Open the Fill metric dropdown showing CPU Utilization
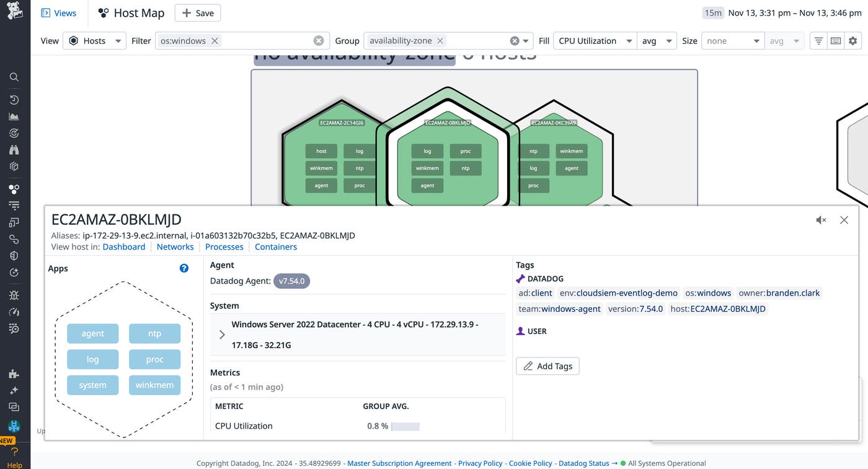This screenshot has height=469, width=868. pyautogui.click(x=593, y=40)
